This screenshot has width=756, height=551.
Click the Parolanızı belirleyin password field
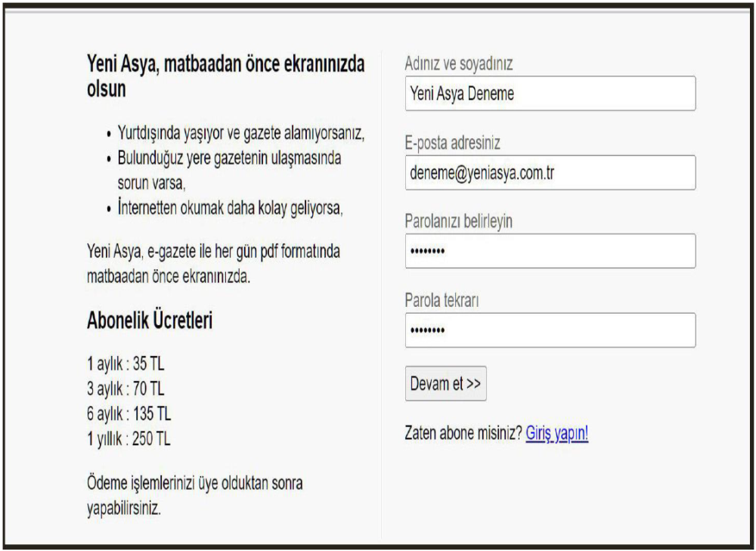click(x=550, y=251)
